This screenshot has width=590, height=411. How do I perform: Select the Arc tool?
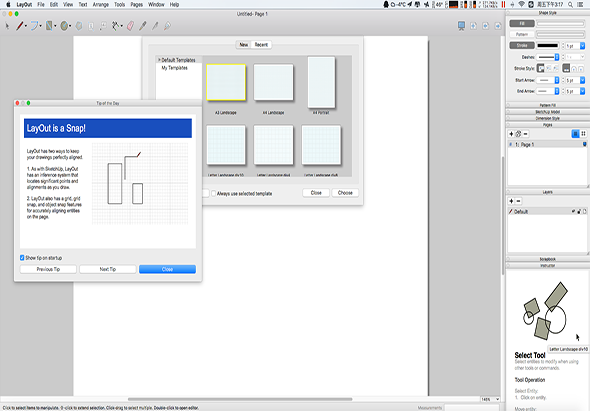[34, 26]
